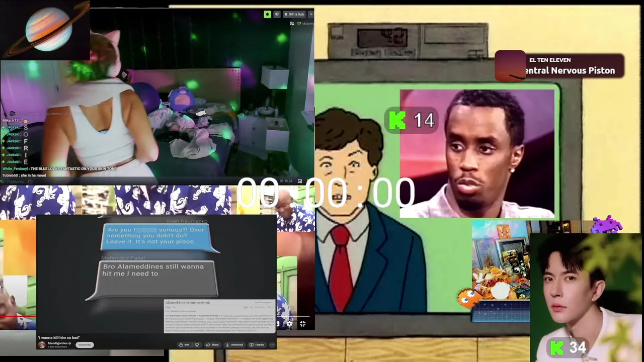Screen dimensions: 644x362
Task: Click the White_Fentanyl chat message
Action: coord(59,168)
